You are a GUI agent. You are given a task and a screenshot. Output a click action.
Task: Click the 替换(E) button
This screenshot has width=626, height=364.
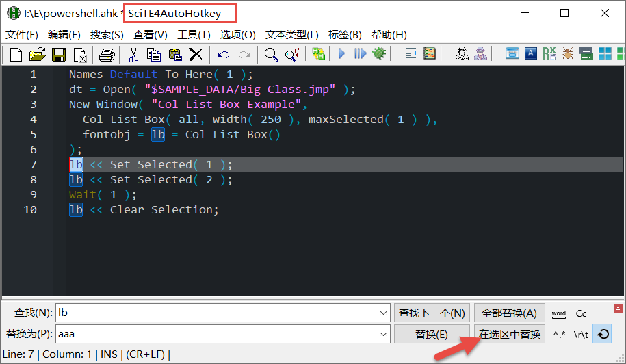tap(432, 334)
